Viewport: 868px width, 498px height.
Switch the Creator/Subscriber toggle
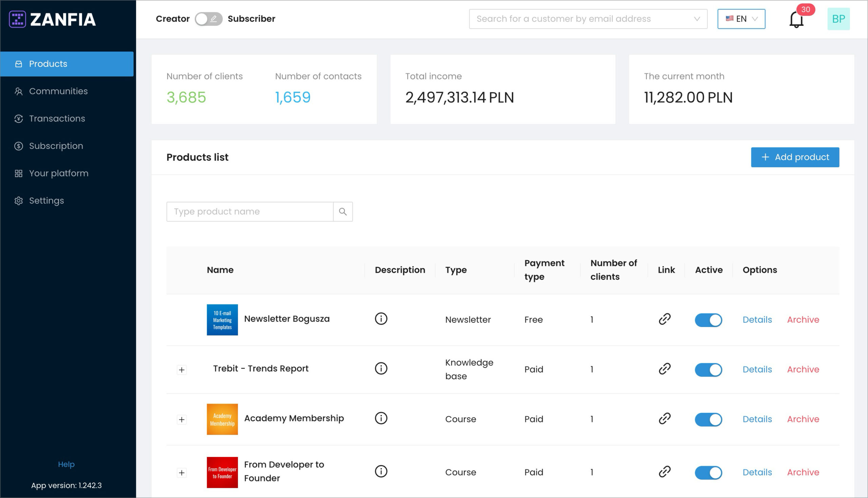pos(209,19)
